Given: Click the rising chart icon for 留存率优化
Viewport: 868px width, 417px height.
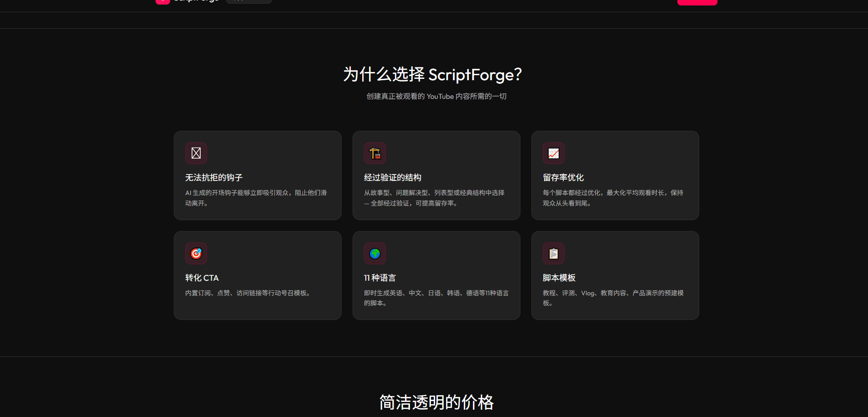Looking at the screenshot, I should [554, 153].
